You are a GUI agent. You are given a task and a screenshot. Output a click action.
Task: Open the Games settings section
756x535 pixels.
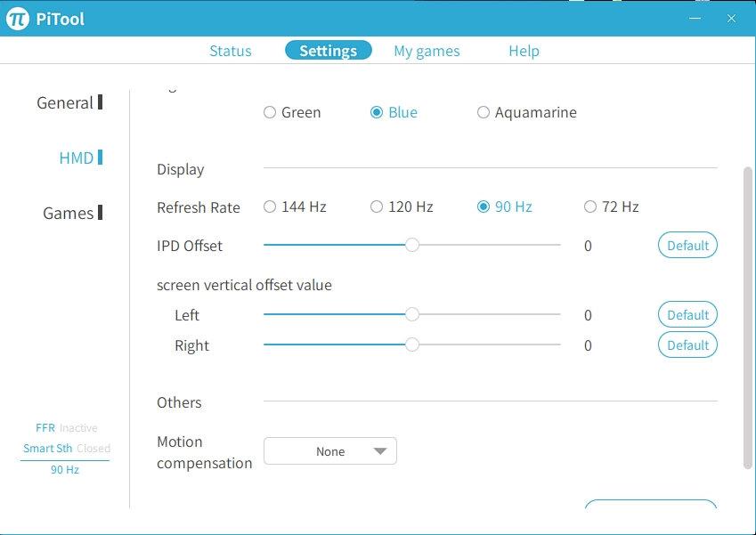tap(69, 214)
